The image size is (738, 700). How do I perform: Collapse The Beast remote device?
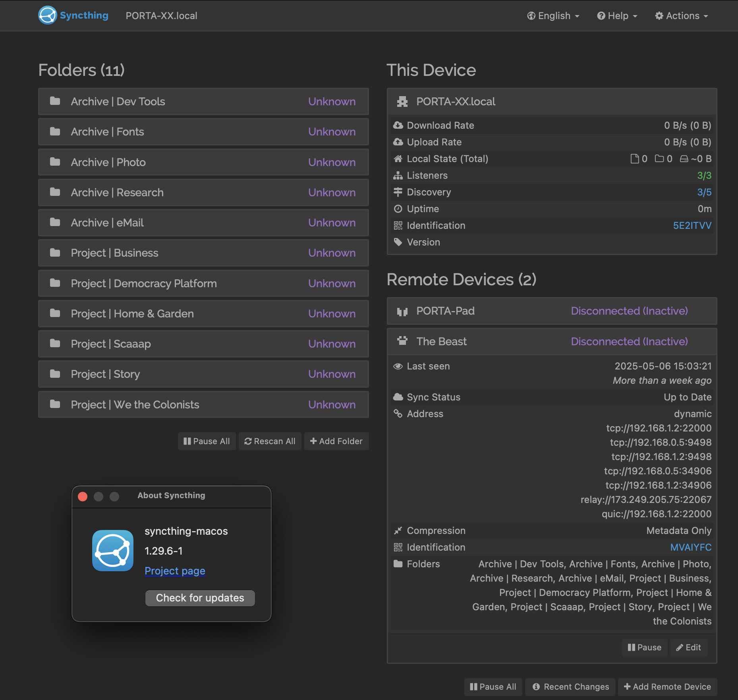tap(552, 342)
